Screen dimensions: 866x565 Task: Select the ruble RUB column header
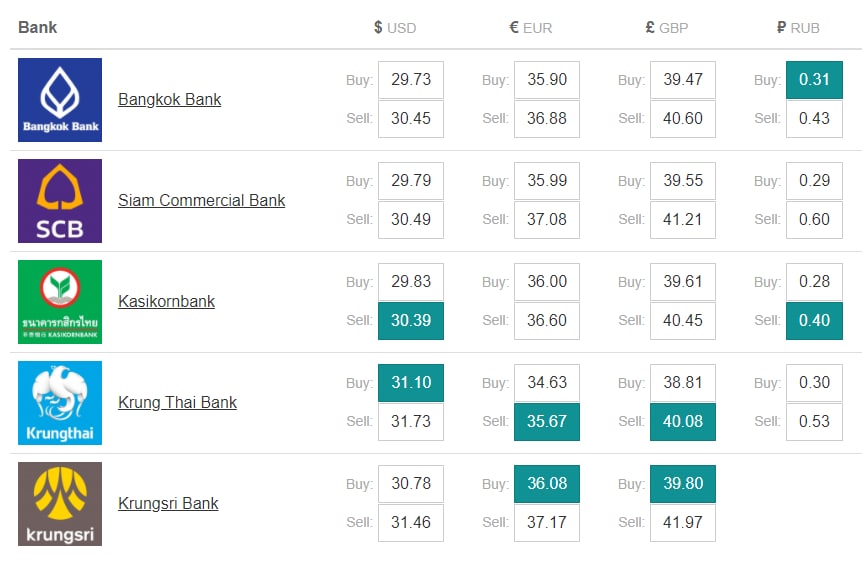pyautogui.click(x=798, y=28)
